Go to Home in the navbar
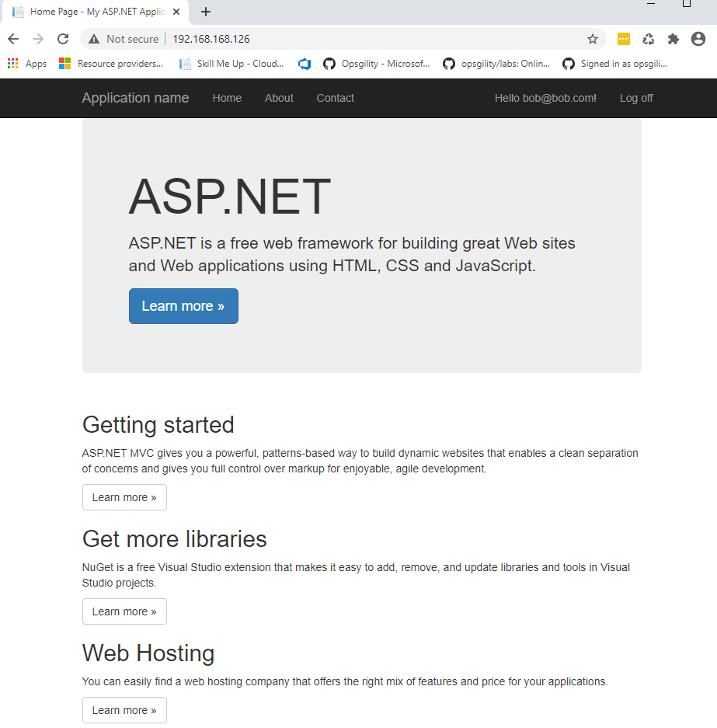The image size is (717, 728). tap(227, 98)
